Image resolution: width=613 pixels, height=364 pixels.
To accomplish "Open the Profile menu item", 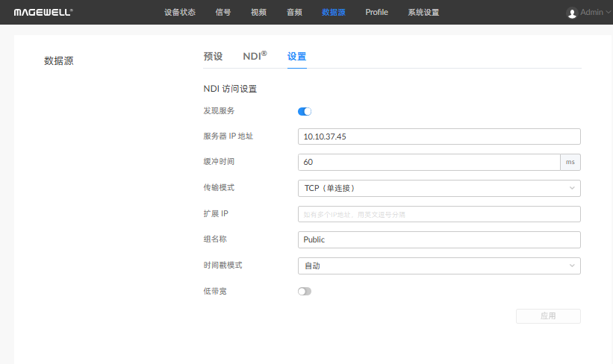I will coord(376,13).
